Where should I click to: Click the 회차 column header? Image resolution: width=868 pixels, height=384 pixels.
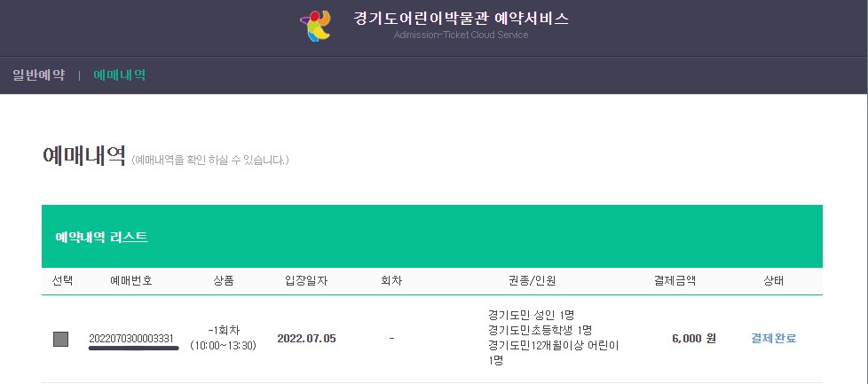391,281
